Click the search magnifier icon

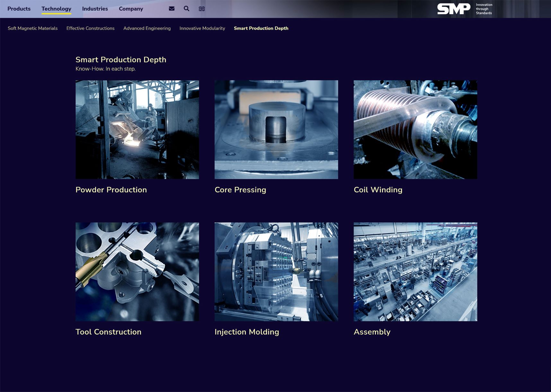186,9
